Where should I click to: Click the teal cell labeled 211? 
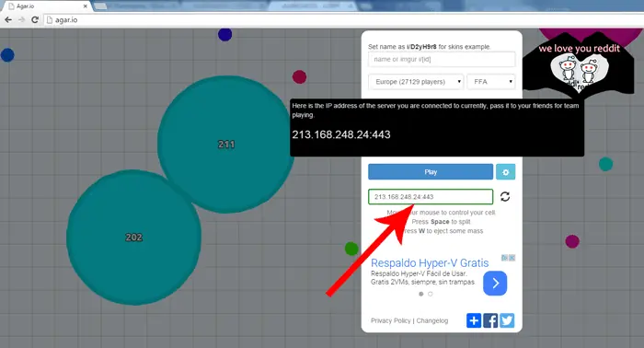click(x=225, y=145)
